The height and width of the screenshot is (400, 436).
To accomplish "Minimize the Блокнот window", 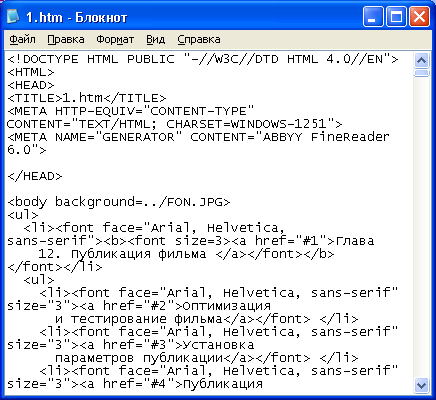I will (373, 17).
